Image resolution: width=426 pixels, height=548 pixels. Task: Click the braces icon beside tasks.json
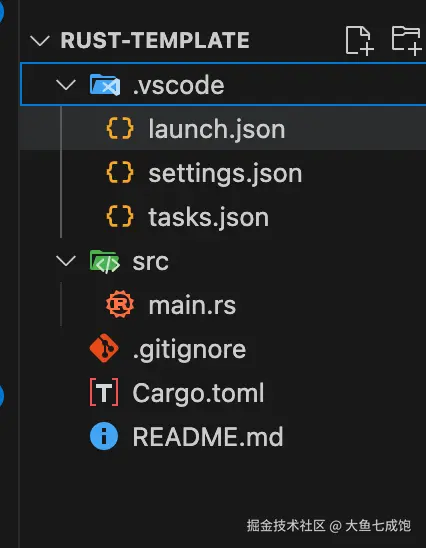[x=120, y=217]
